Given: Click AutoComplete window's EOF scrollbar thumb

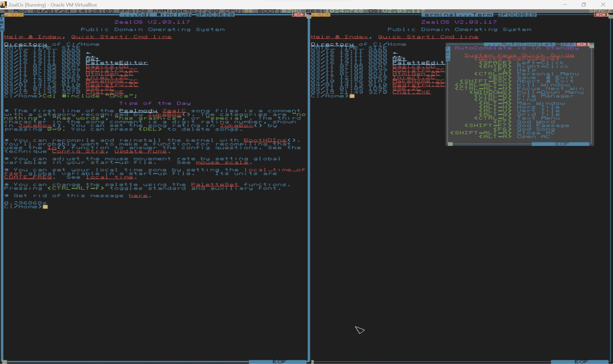Looking at the screenshot, I should click(x=561, y=144).
